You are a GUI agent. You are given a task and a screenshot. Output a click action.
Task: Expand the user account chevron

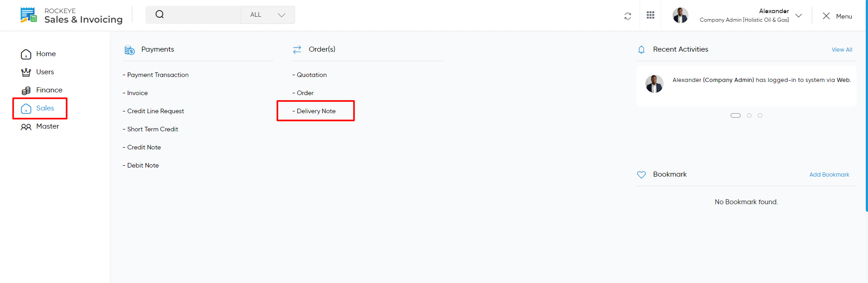[x=799, y=15]
